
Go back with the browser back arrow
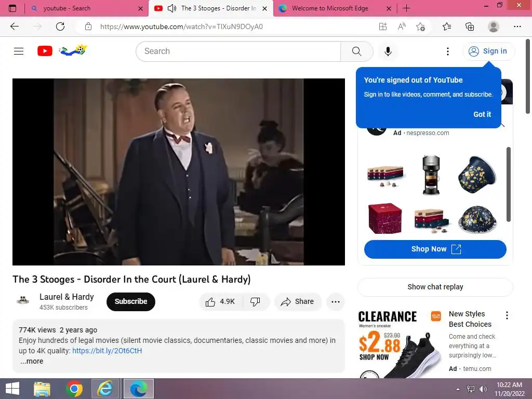(x=15, y=26)
